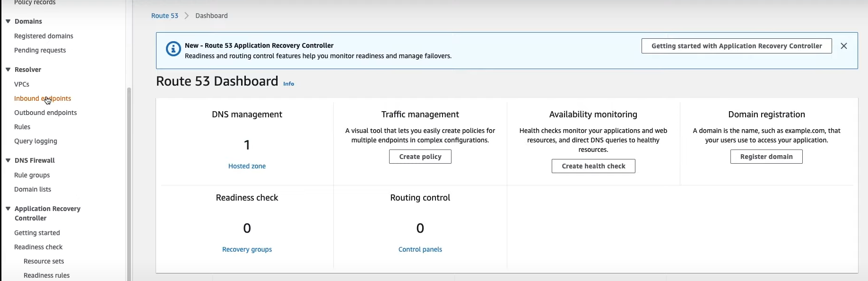The height and width of the screenshot is (281, 868).
Task: Open Getting started in sidebar
Action: pyautogui.click(x=37, y=233)
